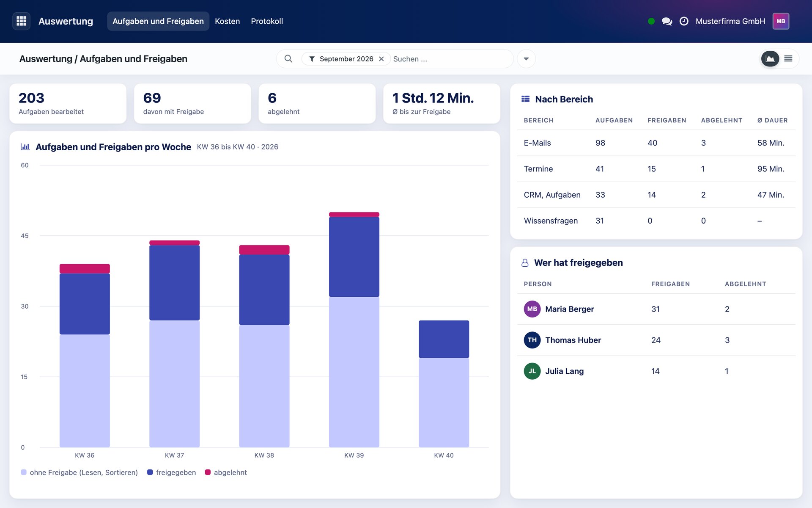Image resolution: width=812 pixels, height=508 pixels.
Task: Toggle the 'abgelehnt' legend swatch
Action: [x=208, y=472]
